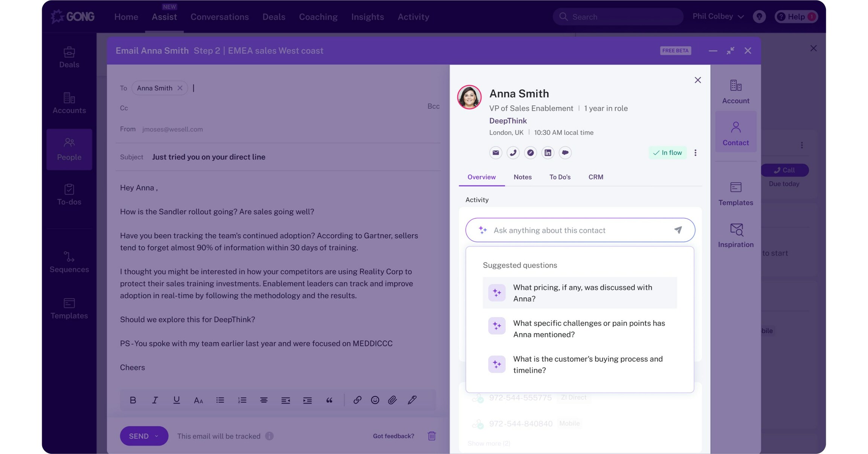868x454 pixels.
Task: Attach a file using the paperclip icon
Action: [x=392, y=400]
